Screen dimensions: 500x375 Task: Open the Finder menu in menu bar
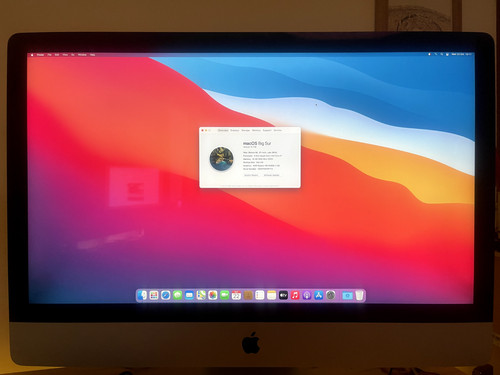click(40, 55)
